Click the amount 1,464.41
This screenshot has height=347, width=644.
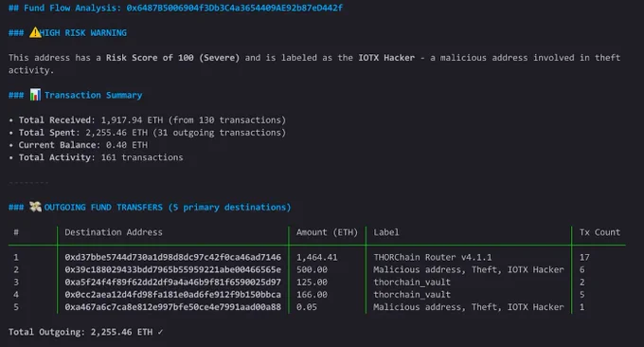click(x=316, y=257)
